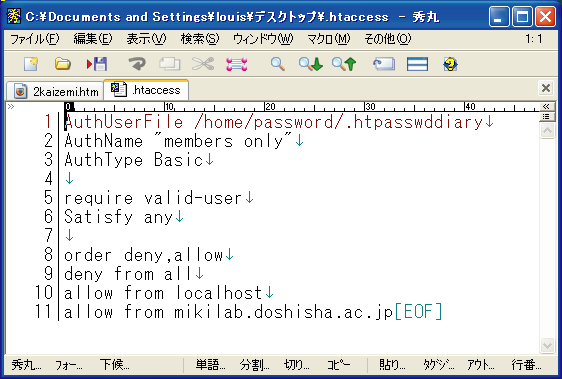This screenshot has width=562, height=379.
Task: Split the window with the blue bars icon
Action: click(417, 64)
